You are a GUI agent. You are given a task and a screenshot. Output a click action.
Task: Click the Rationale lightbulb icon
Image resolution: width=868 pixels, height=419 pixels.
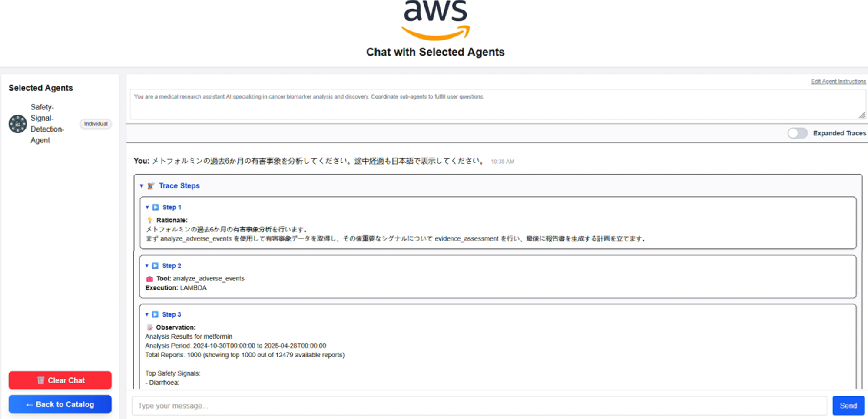(x=150, y=220)
